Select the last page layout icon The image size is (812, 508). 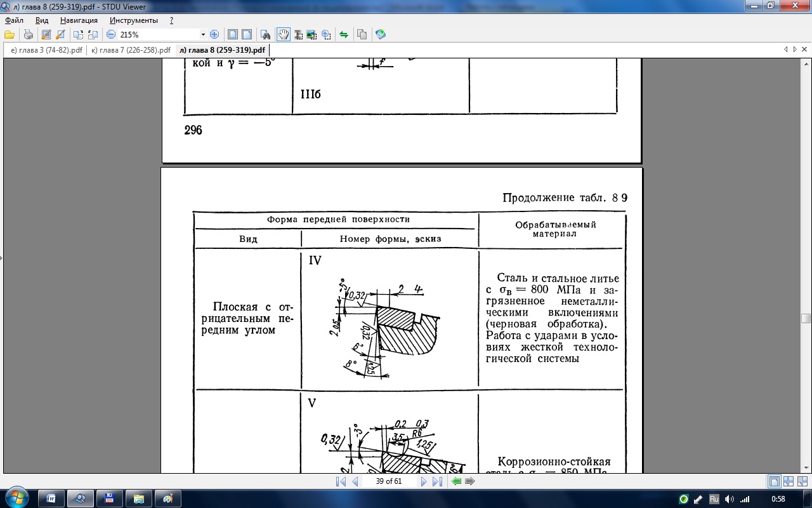pos(802,481)
